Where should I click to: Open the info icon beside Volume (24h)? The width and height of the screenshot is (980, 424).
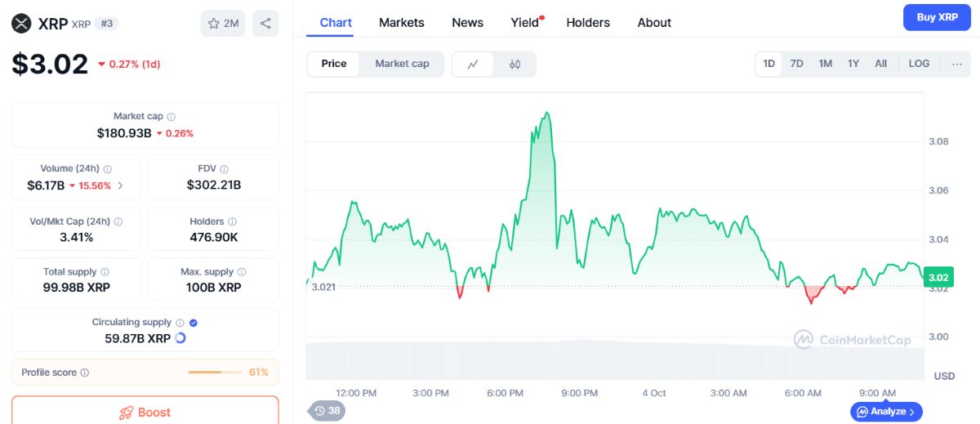[x=108, y=169]
